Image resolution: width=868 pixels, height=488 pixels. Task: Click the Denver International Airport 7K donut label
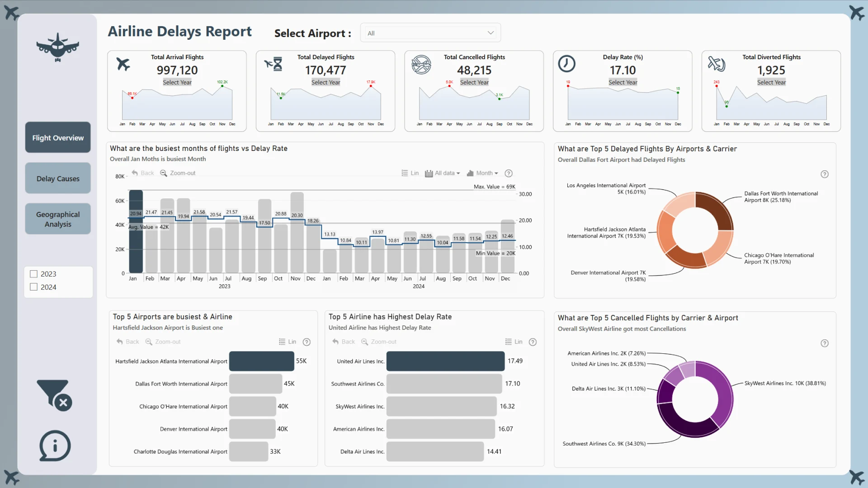(x=608, y=276)
